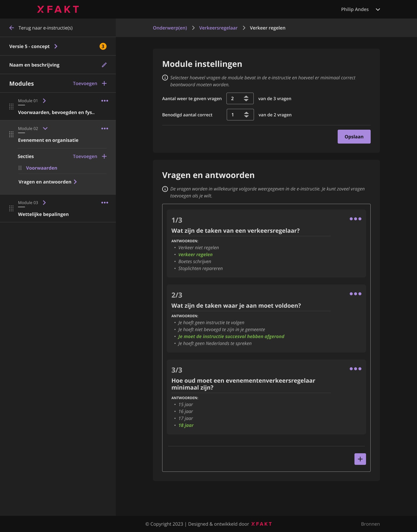Click the Bronnen link in footer

coord(370,524)
